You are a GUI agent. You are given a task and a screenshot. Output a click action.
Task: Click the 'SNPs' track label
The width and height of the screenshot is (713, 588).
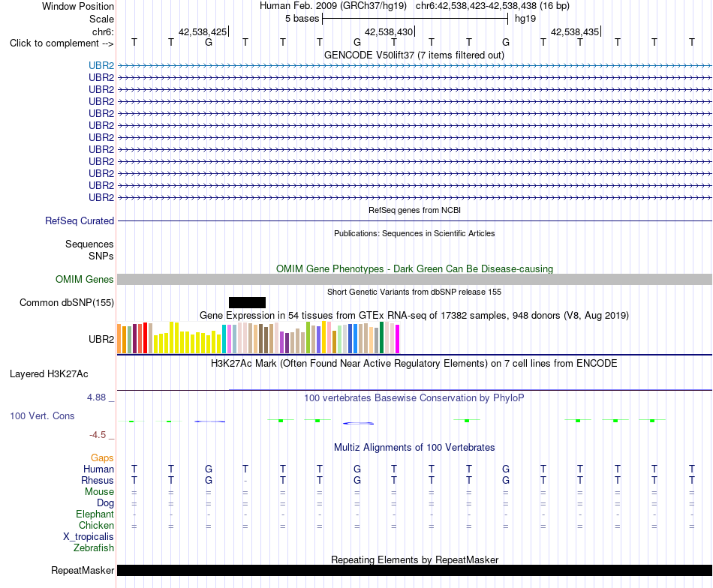tap(101, 256)
